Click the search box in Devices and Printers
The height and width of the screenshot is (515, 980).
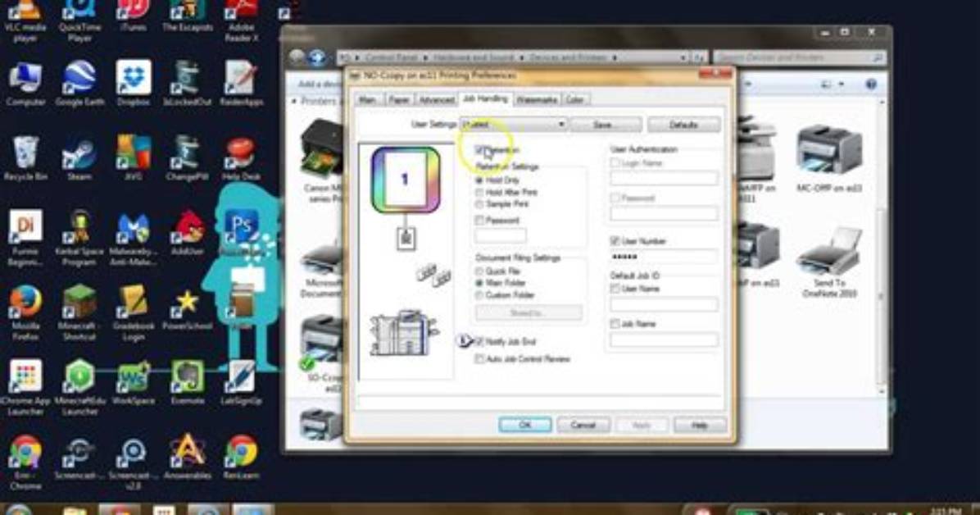click(x=800, y=57)
